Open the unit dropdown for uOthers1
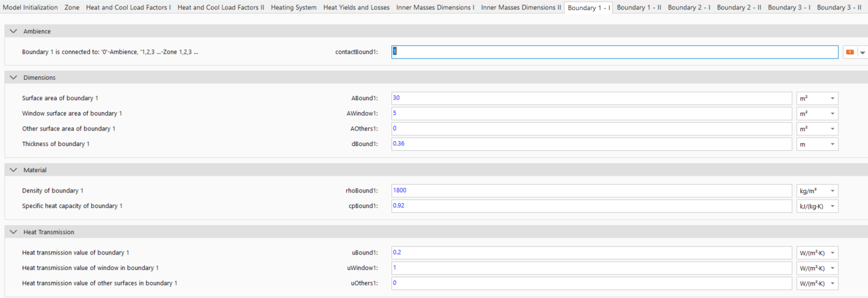 (x=817, y=283)
